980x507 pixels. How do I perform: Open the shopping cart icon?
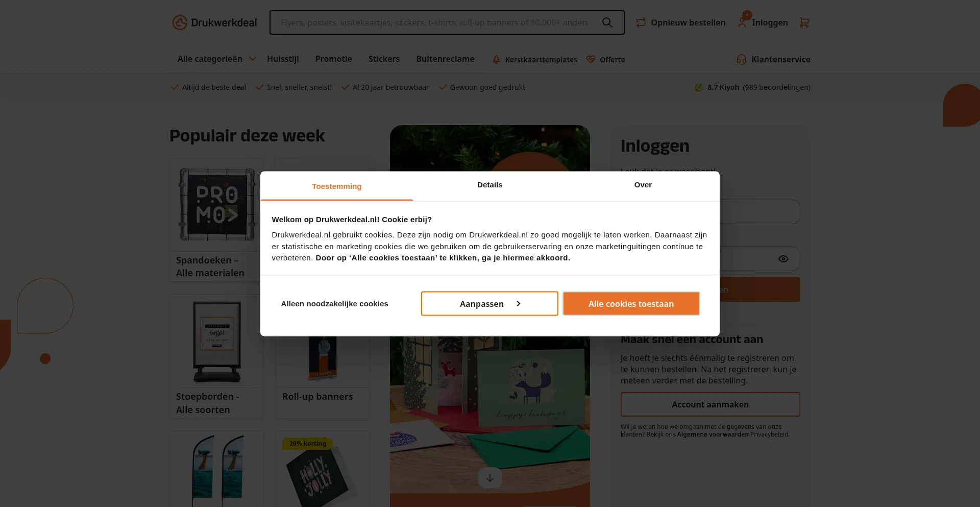[804, 22]
